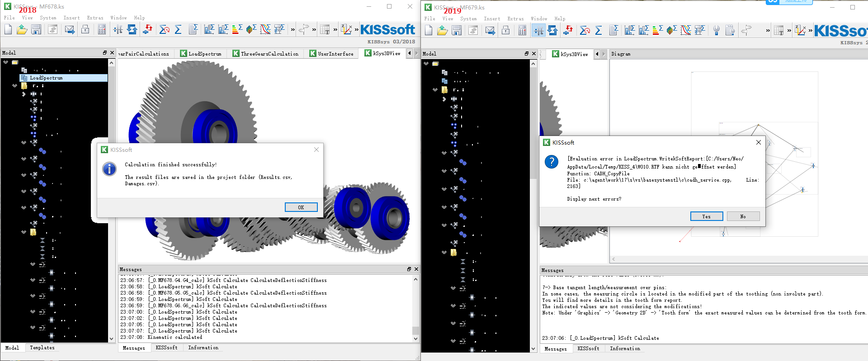Switch to ThreeGearsCalculation tab
The width and height of the screenshot is (868, 361).
coord(266,54)
